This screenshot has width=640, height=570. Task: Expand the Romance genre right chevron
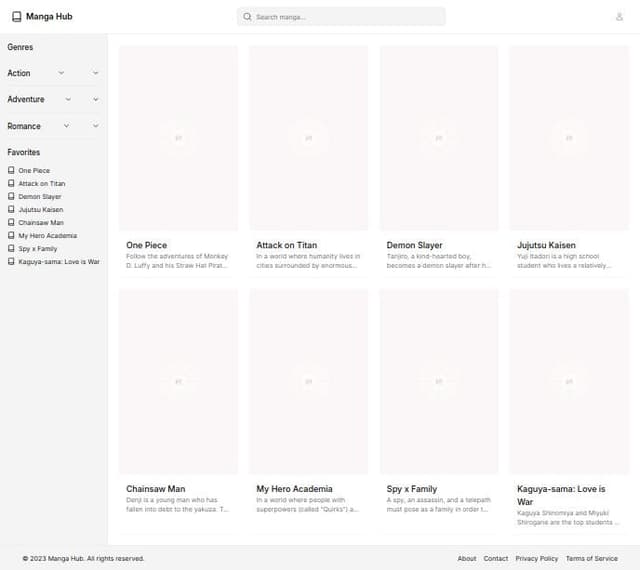[96, 126]
